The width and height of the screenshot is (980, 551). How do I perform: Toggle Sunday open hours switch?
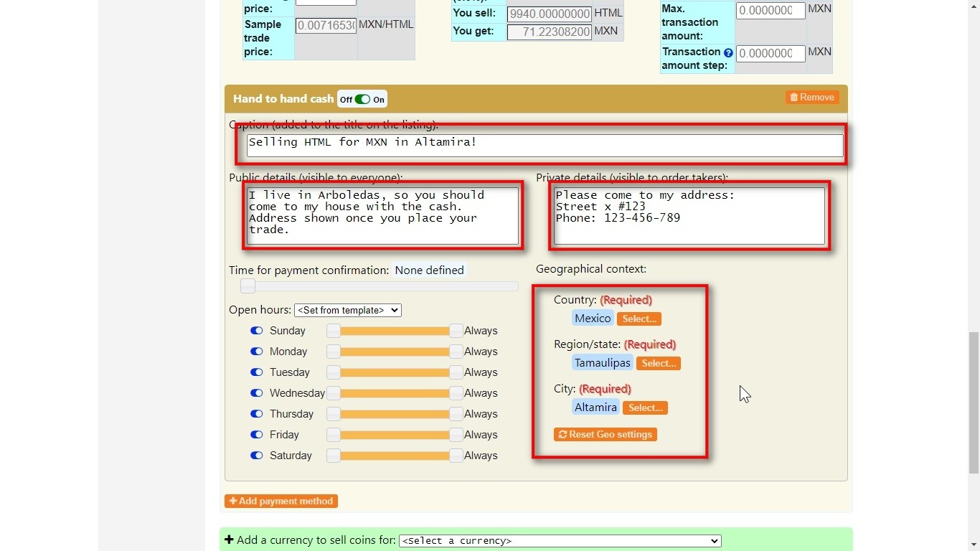[256, 331]
